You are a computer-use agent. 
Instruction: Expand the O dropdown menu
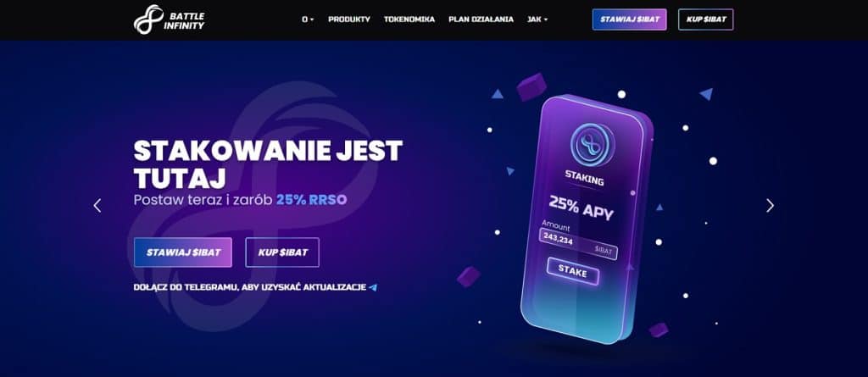[308, 19]
